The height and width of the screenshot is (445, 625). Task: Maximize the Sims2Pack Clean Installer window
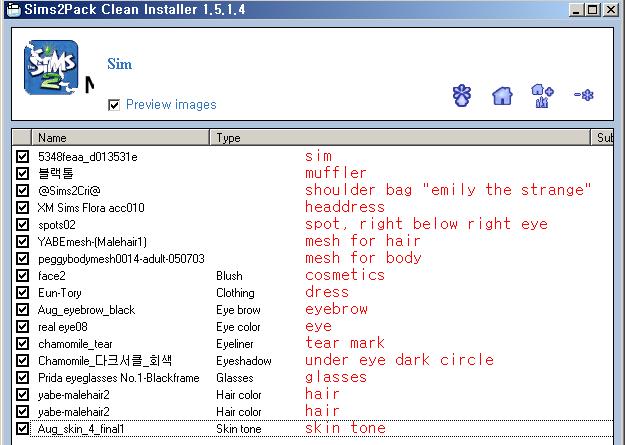(x=595, y=9)
